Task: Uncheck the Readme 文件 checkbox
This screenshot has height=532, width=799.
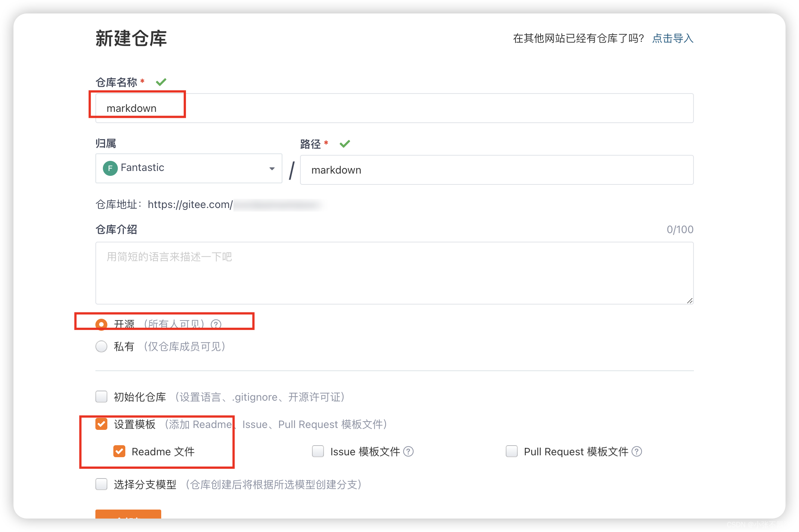Action: click(119, 452)
